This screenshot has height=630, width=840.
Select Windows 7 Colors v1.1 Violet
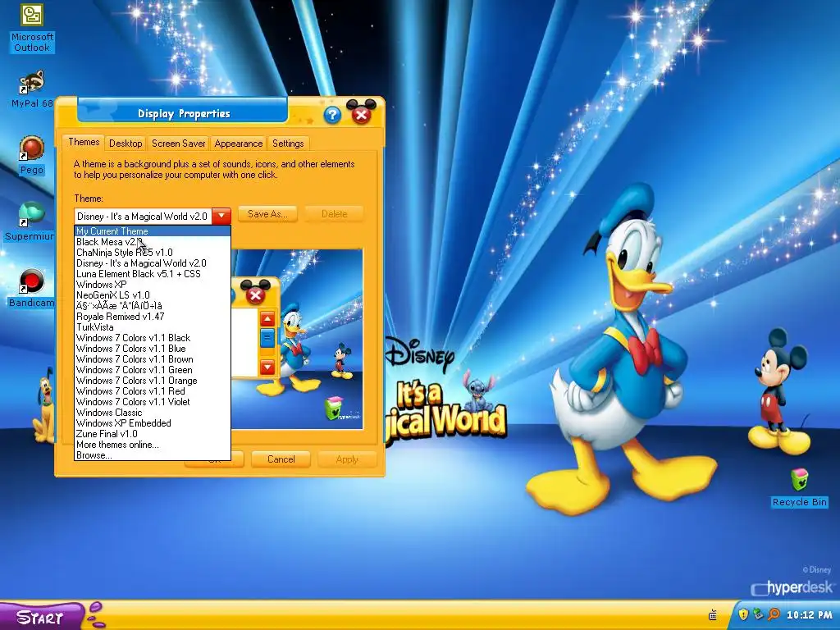click(x=152, y=402)
